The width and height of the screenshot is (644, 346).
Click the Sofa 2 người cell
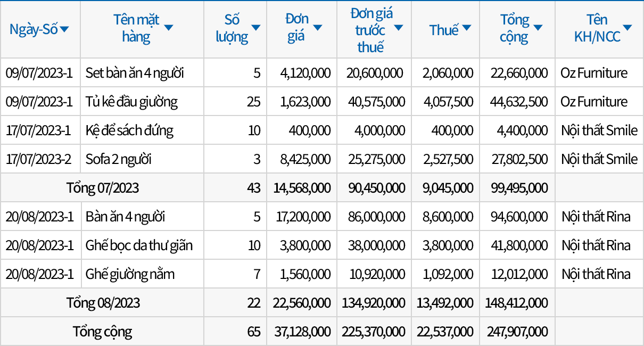[119, 159]
